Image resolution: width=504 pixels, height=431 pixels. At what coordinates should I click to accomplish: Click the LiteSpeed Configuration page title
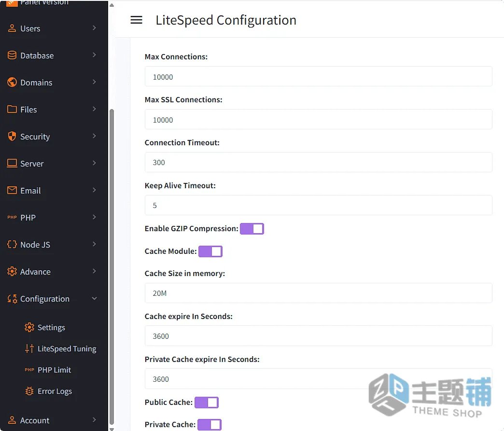click(225, 20)
